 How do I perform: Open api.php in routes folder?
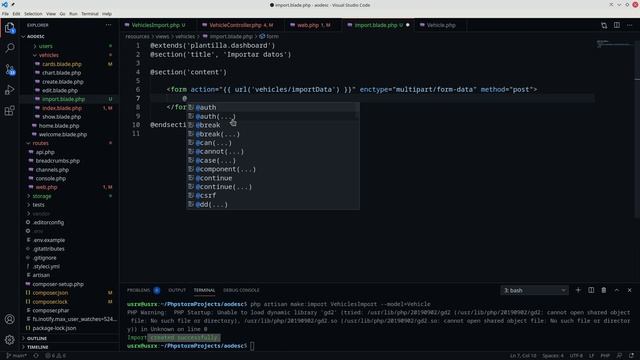pos(45,152)
